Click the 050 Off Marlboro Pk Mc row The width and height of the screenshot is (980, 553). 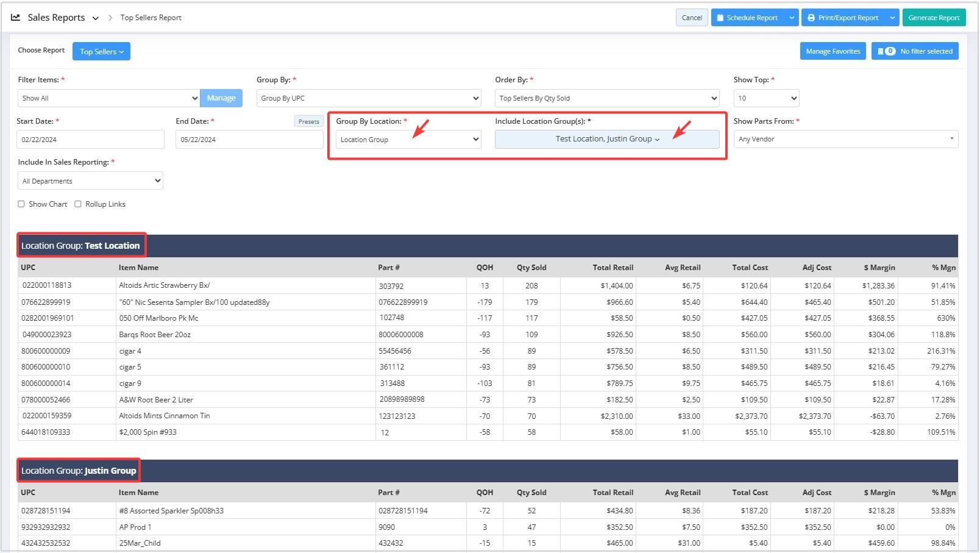tap(488, 318)
